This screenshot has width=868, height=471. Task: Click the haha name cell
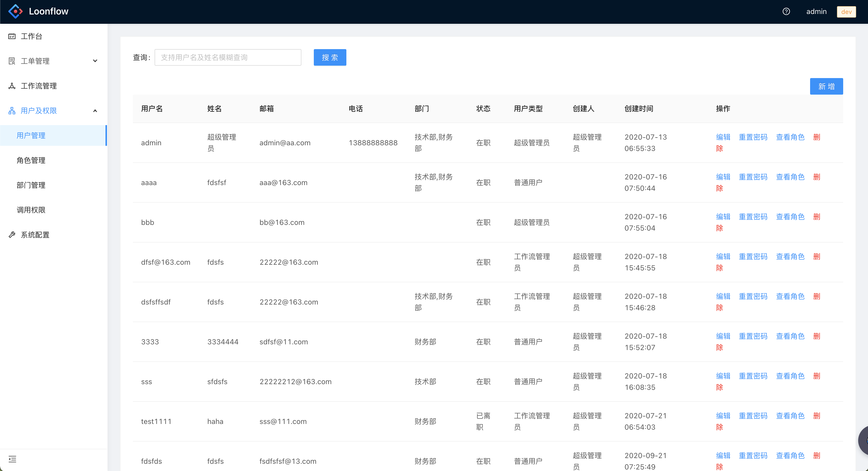215,421
